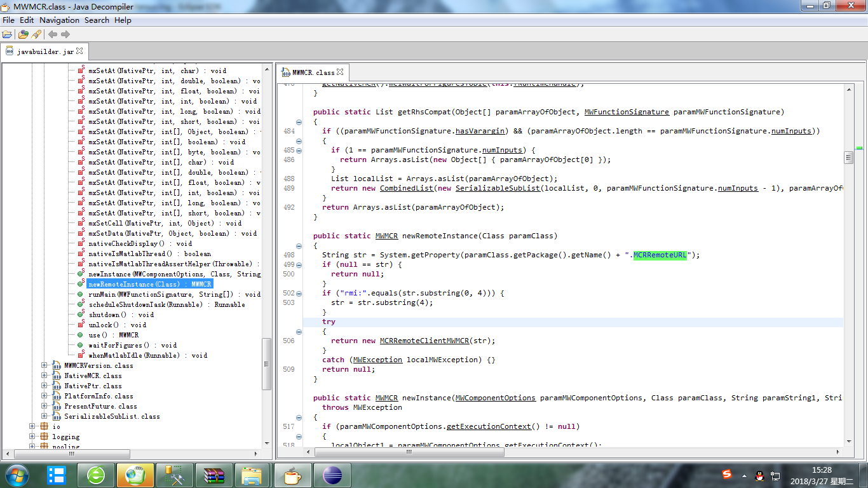Expand the PlatformInfo.class tree node

[x=44, y=396]
